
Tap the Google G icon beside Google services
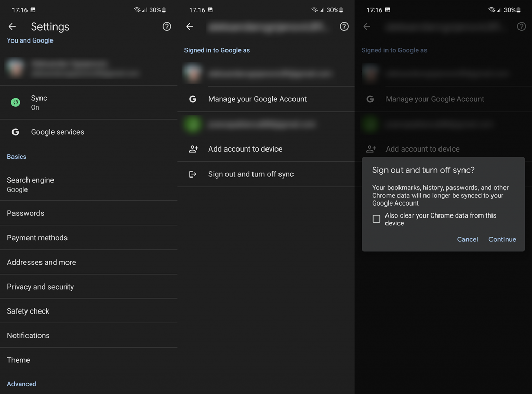(16, 132)
